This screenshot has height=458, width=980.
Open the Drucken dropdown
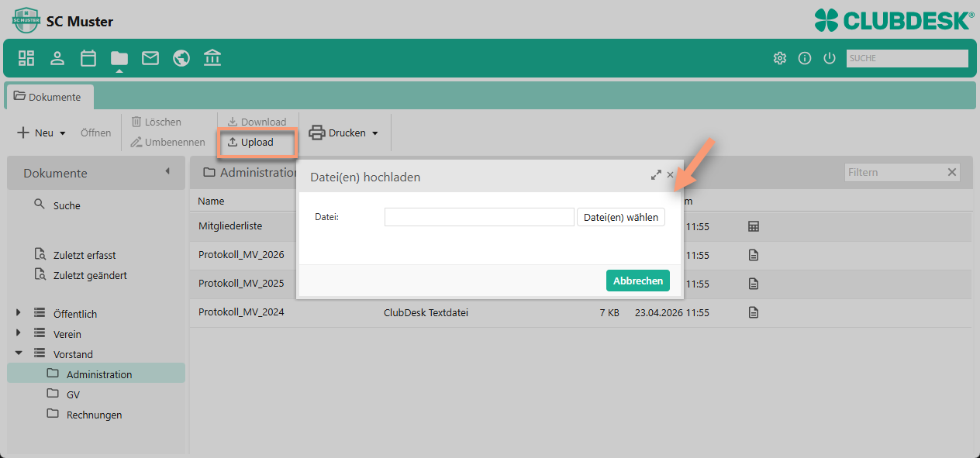coord(343,133)
